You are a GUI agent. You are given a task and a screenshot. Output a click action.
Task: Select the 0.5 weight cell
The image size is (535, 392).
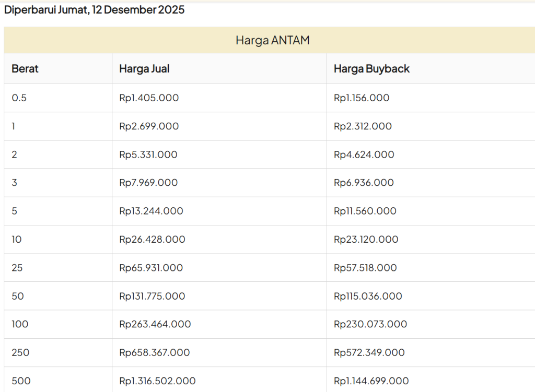19,98
